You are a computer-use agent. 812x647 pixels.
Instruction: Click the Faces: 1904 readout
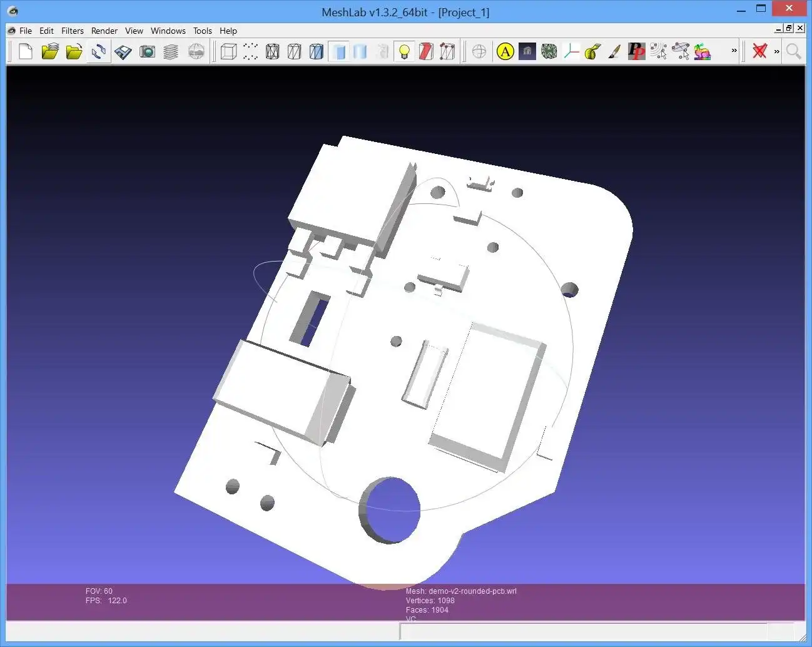[427, 609]
